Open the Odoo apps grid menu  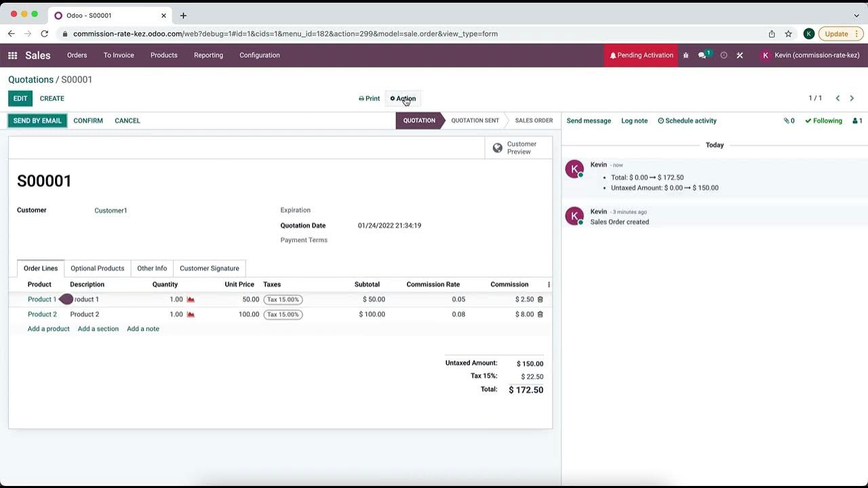point(12,56)
